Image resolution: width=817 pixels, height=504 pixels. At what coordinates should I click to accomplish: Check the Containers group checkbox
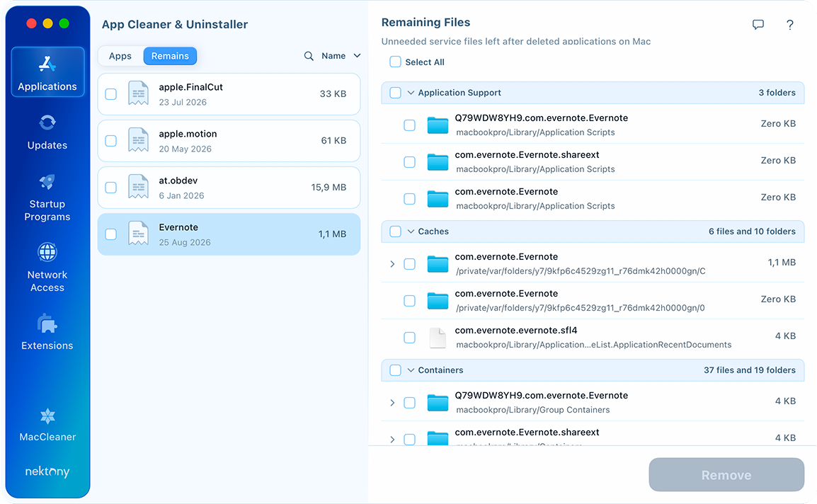pos(396,370)
